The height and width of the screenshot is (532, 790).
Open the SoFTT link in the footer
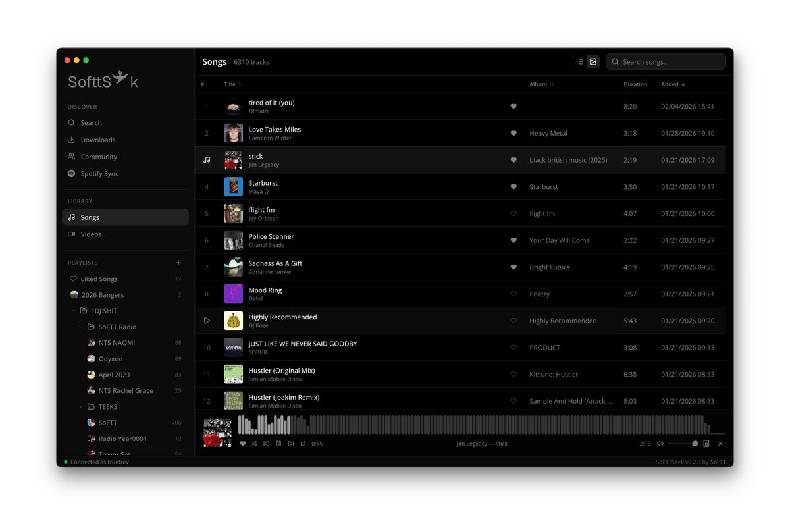pos(718,462)
